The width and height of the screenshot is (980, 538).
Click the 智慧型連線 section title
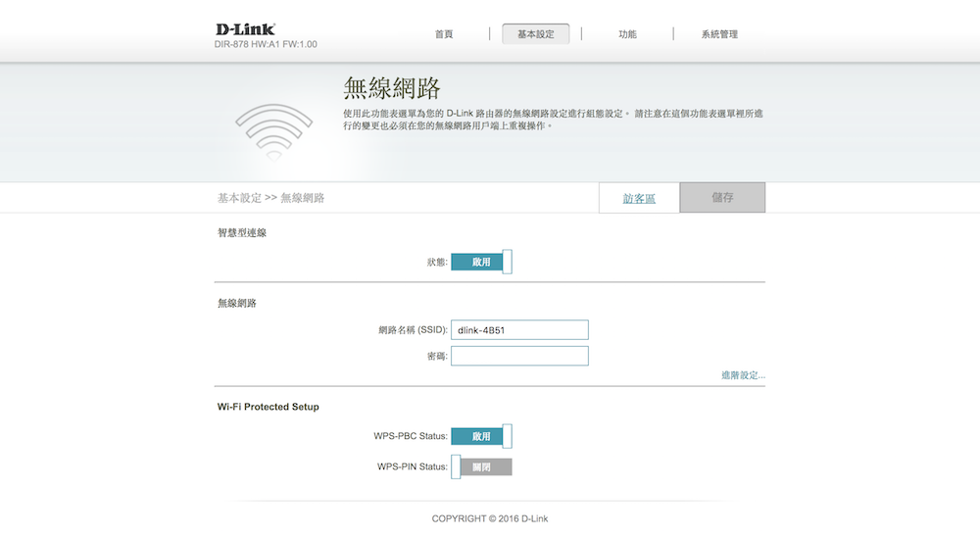[242, 233]
